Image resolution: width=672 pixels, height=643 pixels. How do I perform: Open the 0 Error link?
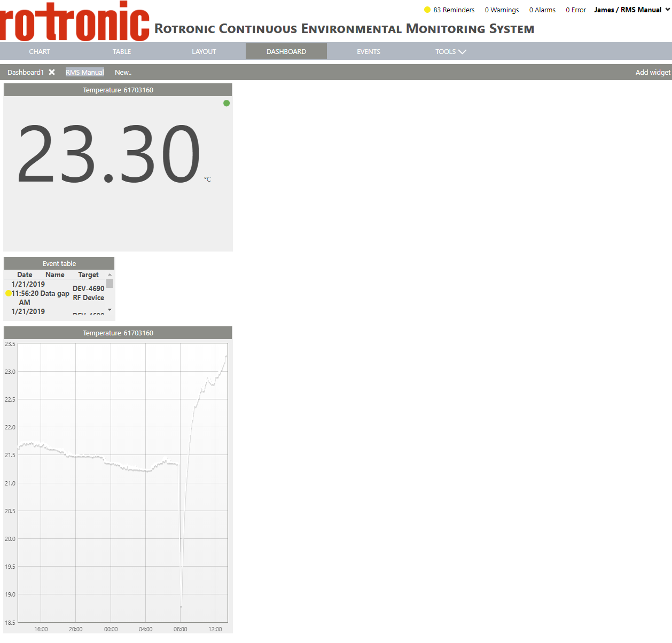coord(576,10)
